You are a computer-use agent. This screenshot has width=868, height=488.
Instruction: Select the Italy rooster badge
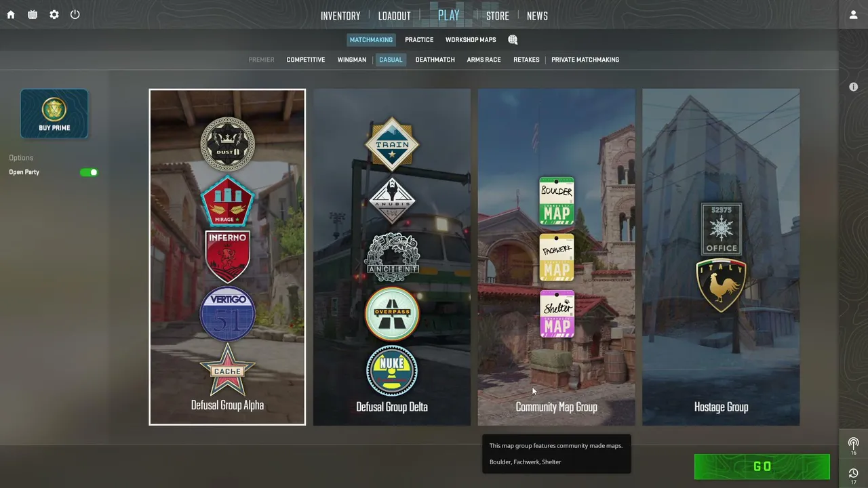coord(721,285)
